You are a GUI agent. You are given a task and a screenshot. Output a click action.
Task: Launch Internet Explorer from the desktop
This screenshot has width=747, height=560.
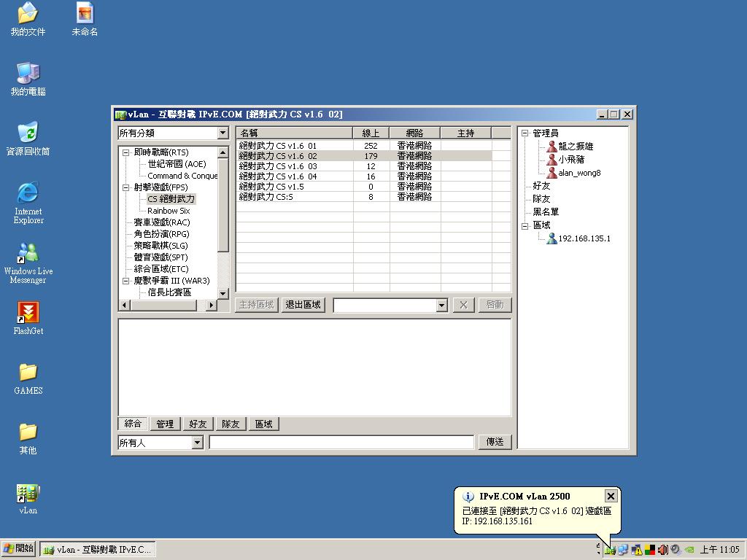(28, 192)
